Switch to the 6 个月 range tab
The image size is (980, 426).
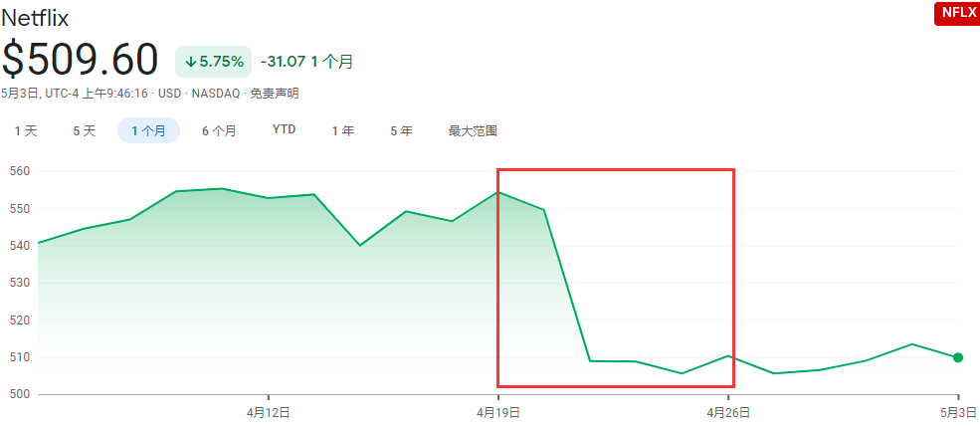[x=219, y=130]
